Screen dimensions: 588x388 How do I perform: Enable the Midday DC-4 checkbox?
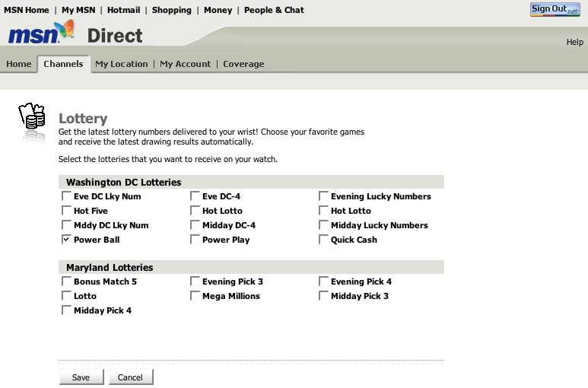pyautogui.click(x=195, y=225)
